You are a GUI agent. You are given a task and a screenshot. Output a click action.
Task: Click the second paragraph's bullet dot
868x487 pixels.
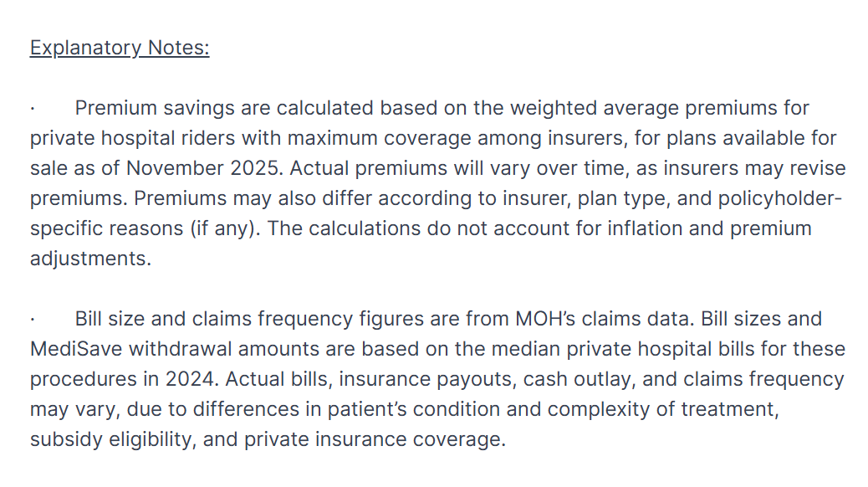tap(32, 320)
